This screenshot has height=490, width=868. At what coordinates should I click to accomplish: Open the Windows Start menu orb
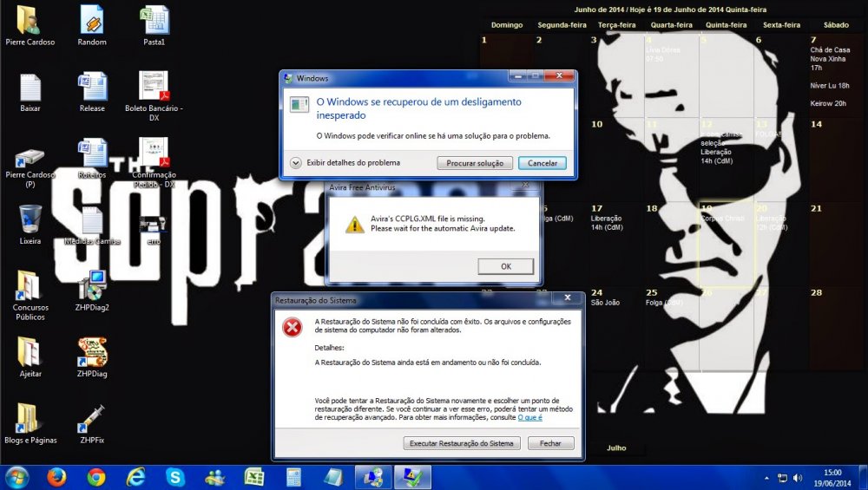point(16,478)
